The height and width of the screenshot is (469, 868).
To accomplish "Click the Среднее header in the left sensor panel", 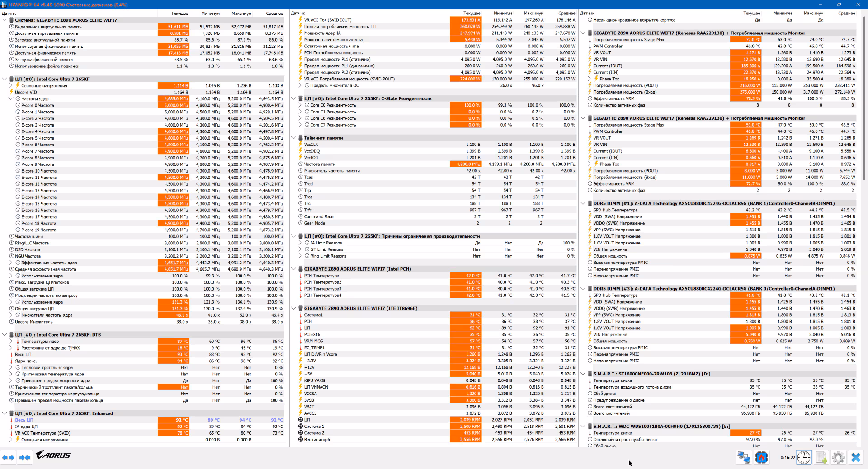I will point(274,13).
